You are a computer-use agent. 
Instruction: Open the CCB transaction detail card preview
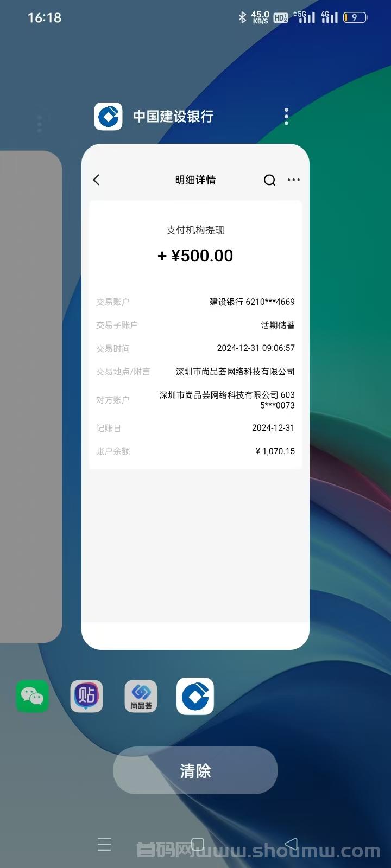coord(195,397)
